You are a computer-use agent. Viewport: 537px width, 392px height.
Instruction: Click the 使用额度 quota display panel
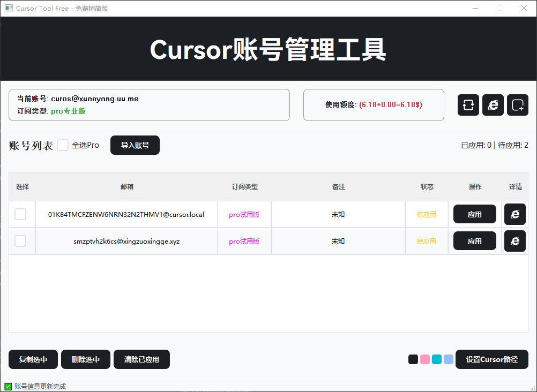point(374,105)
